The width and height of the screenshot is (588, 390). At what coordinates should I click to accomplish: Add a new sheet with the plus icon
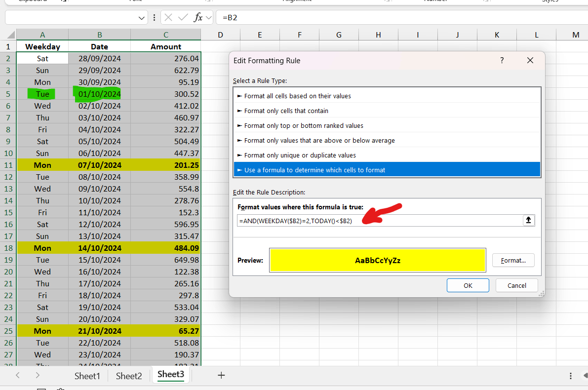pos(221,375)
